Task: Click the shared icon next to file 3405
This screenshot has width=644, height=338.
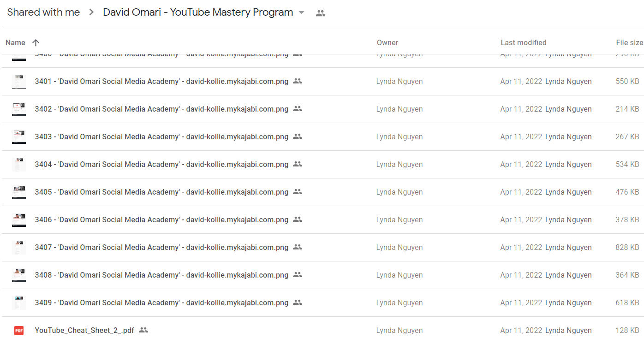Action: click(298, 192)
